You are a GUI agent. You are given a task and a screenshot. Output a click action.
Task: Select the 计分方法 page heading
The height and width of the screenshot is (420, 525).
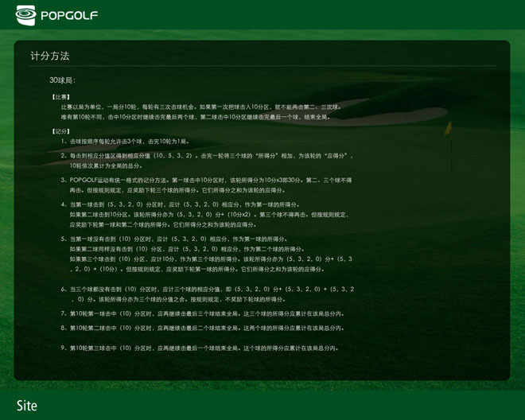point(49,56)
